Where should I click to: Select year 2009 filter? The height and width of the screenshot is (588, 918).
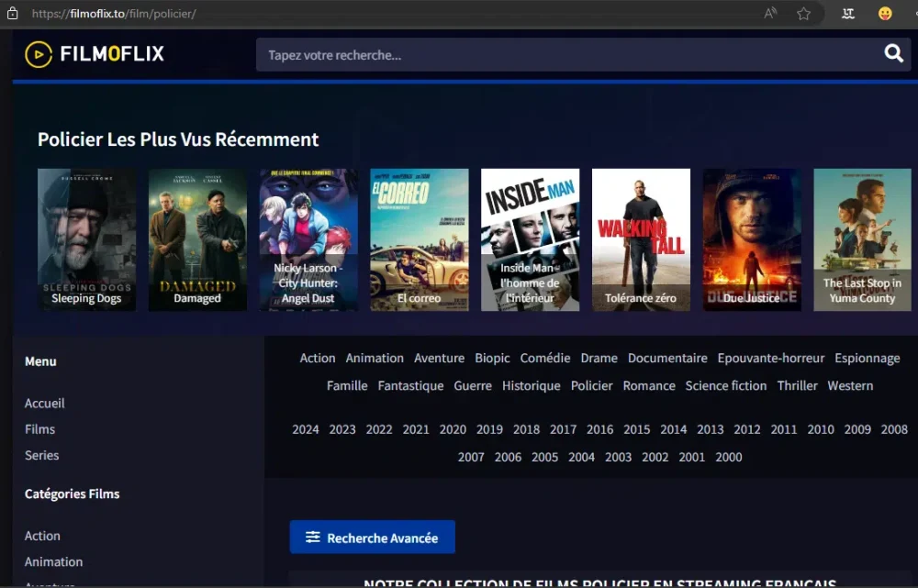(x=857, y=429)
